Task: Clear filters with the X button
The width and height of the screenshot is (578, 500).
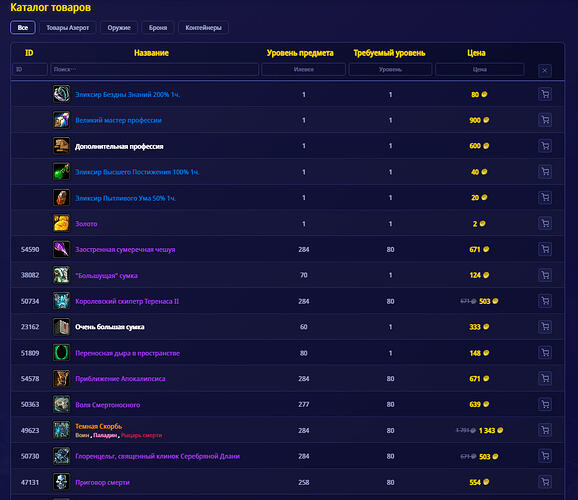Action: (545, 70)
